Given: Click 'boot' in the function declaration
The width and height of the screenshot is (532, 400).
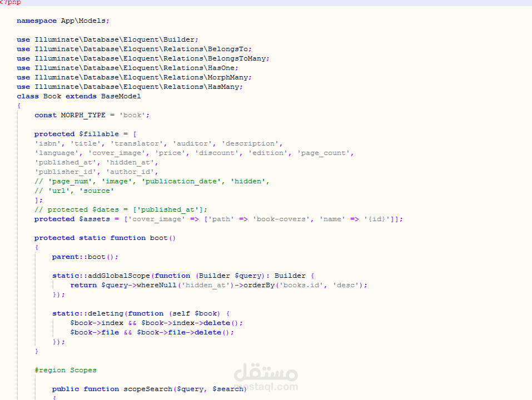Looking at the screenshot, I should (159, 238).
